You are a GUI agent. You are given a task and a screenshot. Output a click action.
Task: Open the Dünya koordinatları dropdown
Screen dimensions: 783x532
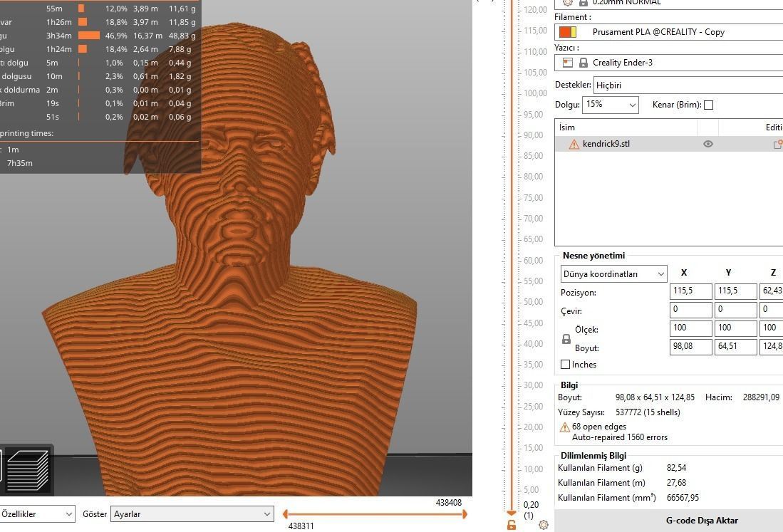(x=613, y=274)
